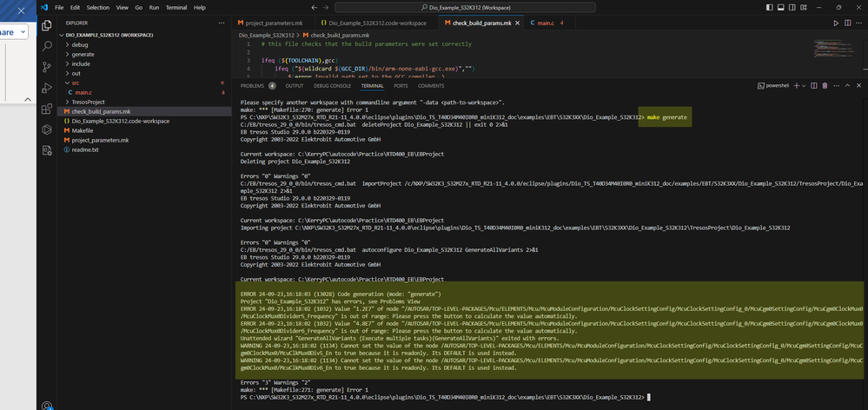Open the Explorer view in activity bar
The image size is (868, 410).
[47, 25]
